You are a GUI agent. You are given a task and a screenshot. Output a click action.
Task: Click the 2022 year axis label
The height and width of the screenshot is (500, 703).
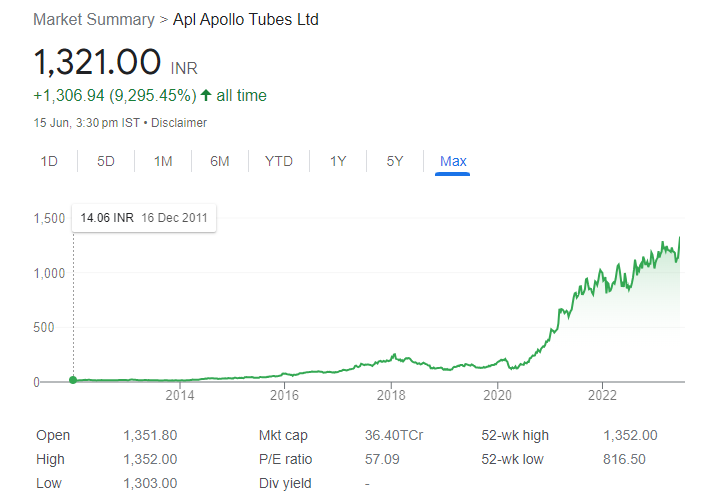(602, 396)
